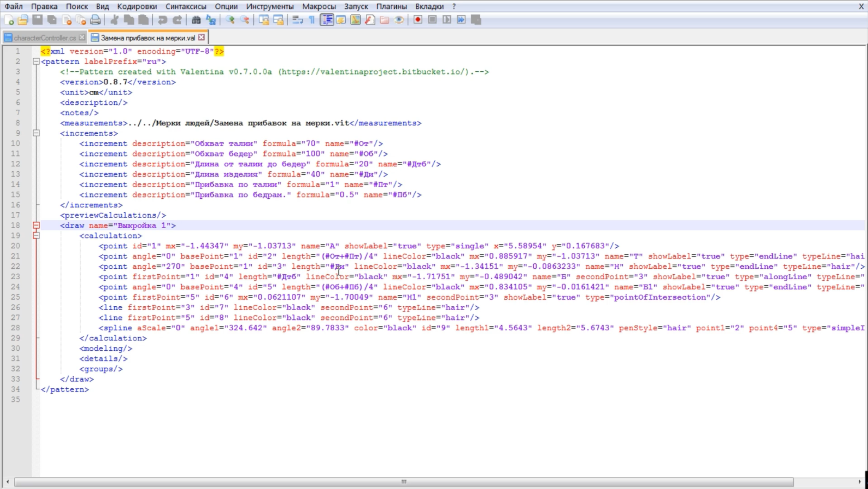
Task: Click line number 28 in the margin
Action: 16,328
